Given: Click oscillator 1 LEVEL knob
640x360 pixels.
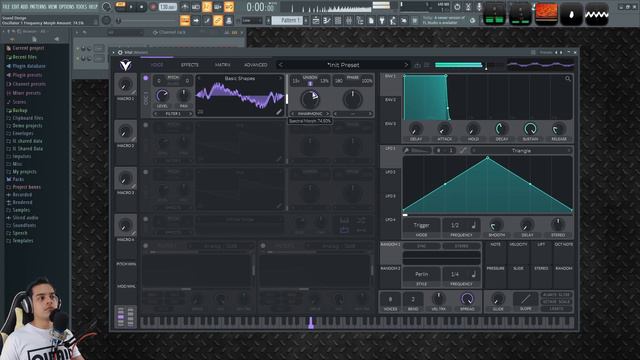Looking at the screenshot, I should point(162,96).
